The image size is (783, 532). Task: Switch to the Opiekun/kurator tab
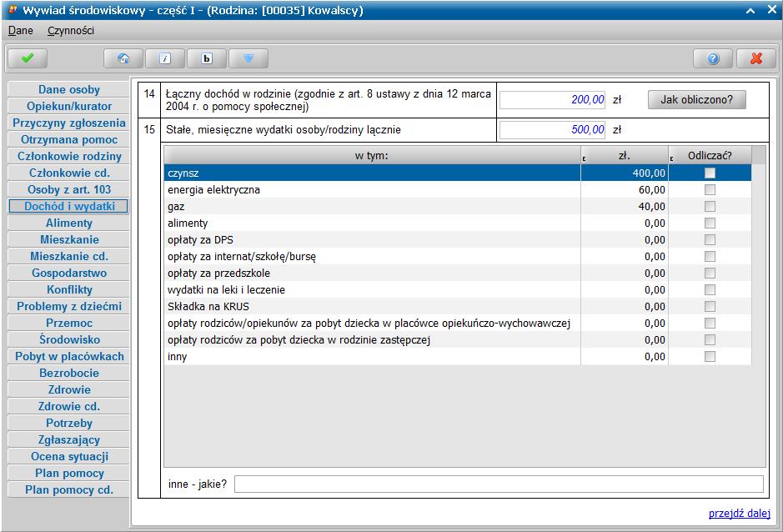point(69,106)
